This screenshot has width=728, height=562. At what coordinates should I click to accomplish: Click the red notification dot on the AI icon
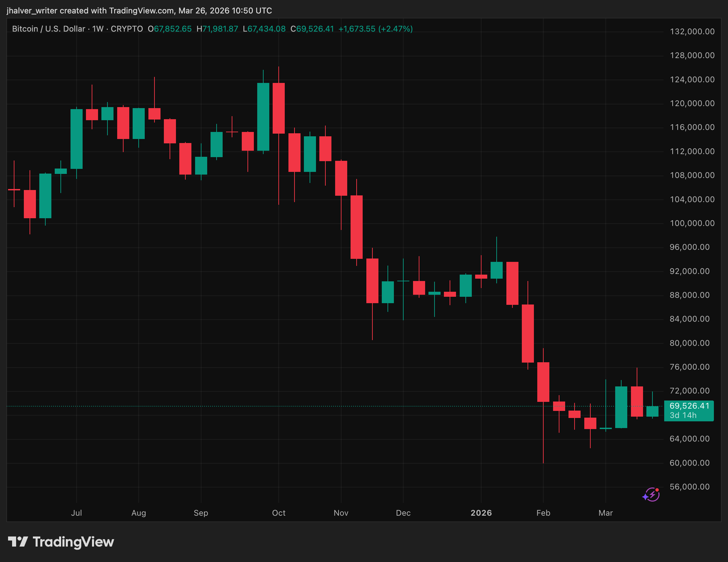click(x=657, y=490)
